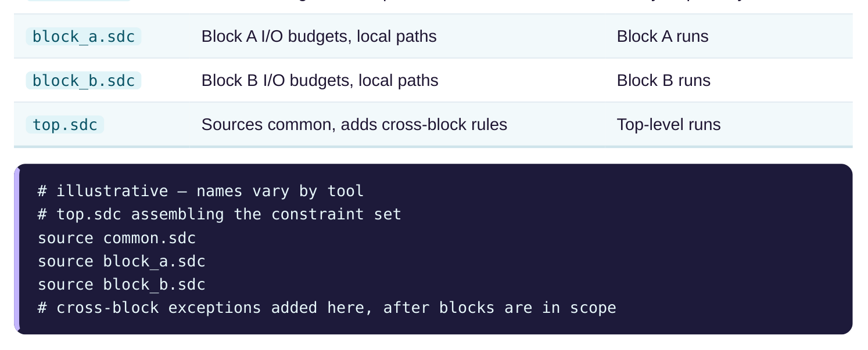Click 'Block B I/O budgets, local paths' cell
The height and width of the screenshot is (350, 868).
point(320,81)
